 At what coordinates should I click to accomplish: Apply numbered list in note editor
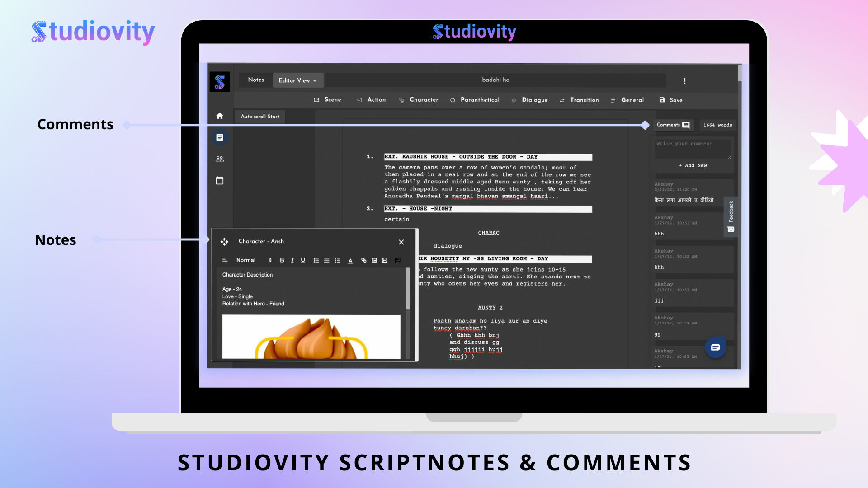316,260
